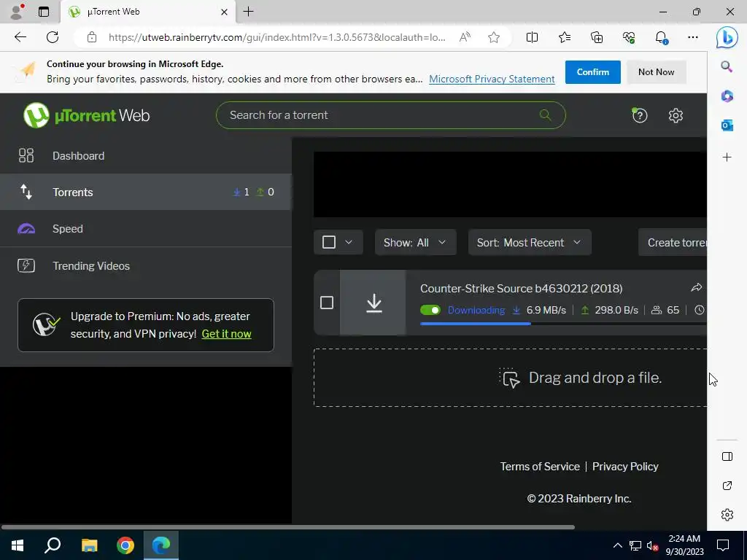Tick the select-all torrents checkbox

coord(329,242)
